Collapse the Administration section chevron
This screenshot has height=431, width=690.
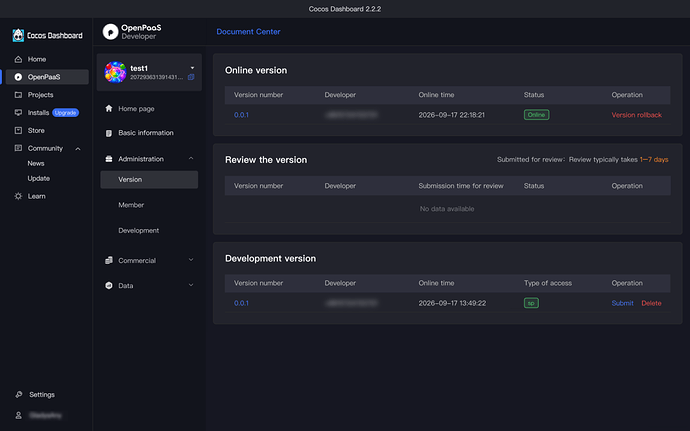tap(191, 158)
